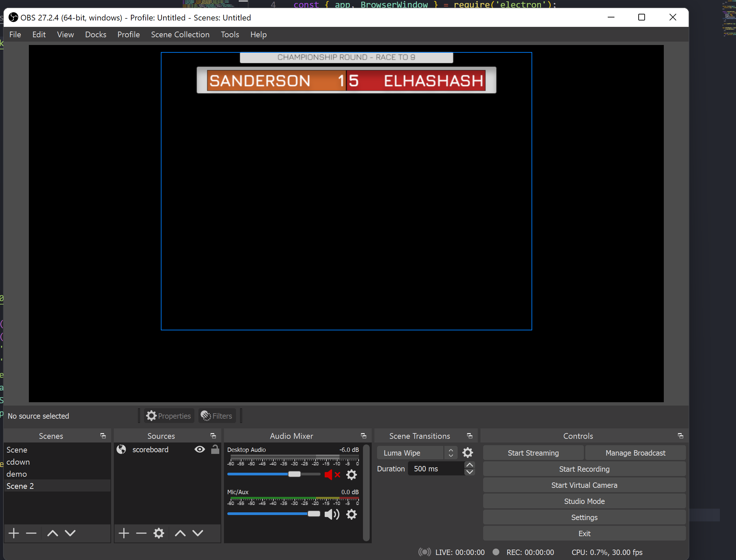Open the Scene Collection menu
The width and height of the screenshot is (736, 560).
tap(180, 35)
